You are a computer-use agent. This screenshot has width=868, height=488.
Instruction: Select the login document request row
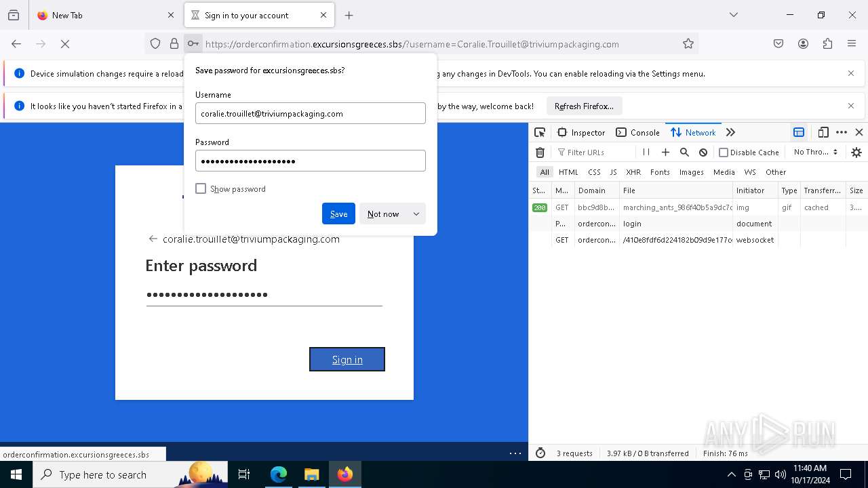tap(698, 224)
